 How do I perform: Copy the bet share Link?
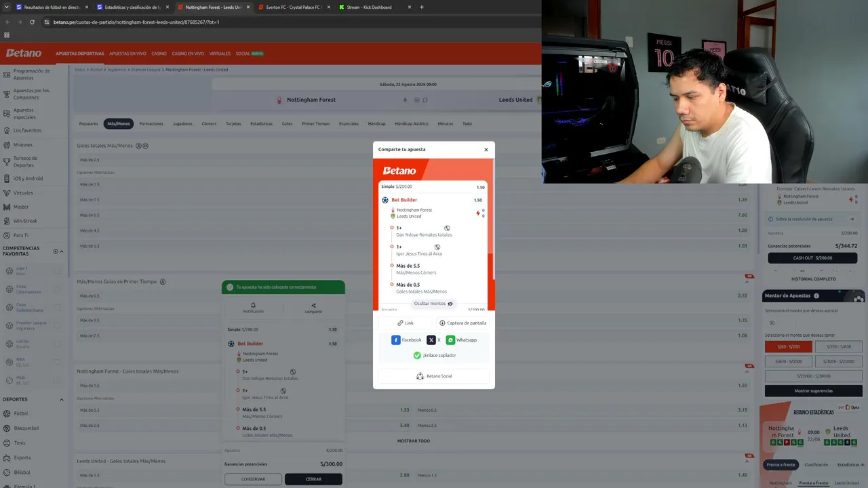(406, 323)
